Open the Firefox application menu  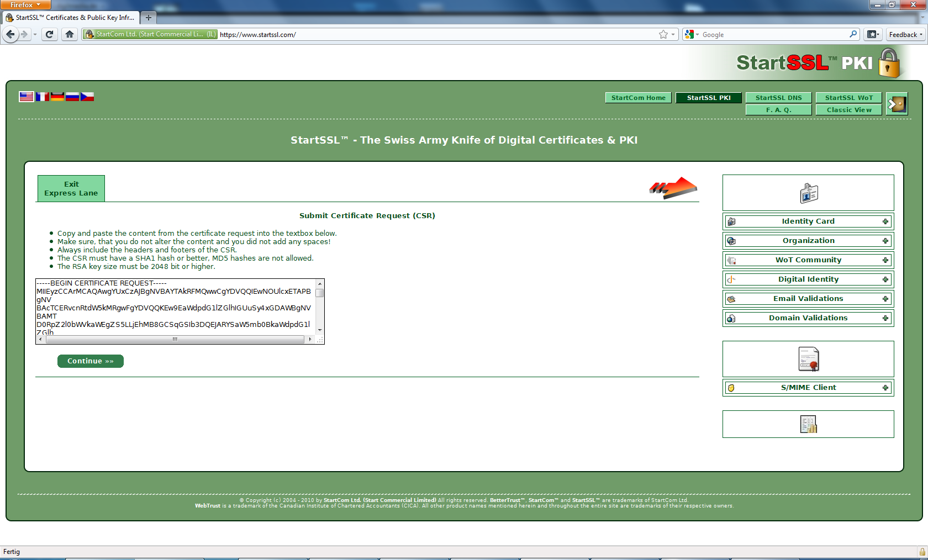25,5
